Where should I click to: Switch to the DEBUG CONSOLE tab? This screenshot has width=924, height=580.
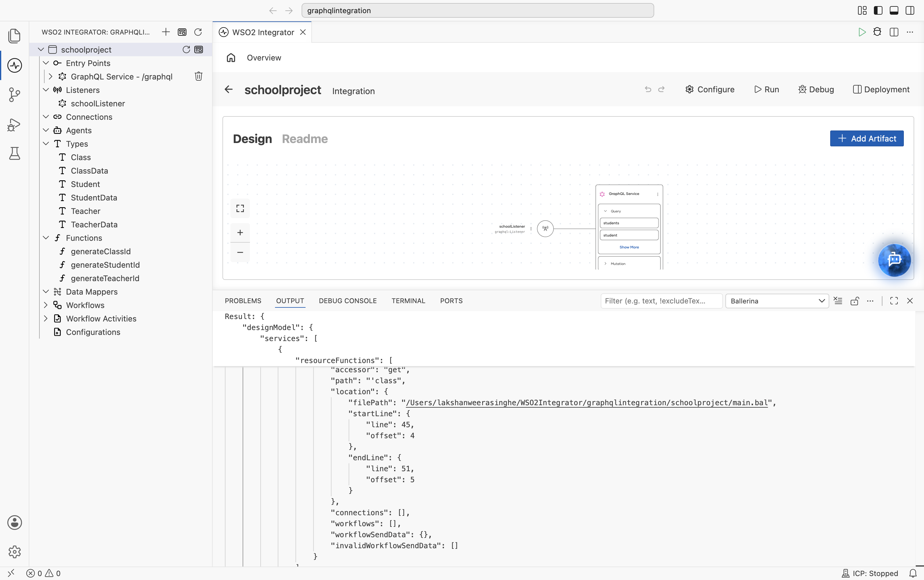click(347, 301)
